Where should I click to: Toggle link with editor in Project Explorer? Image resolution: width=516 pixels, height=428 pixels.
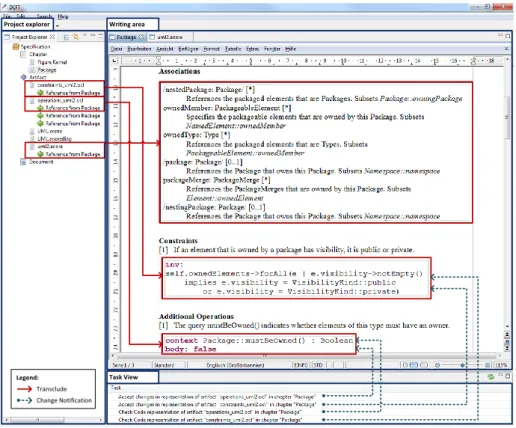(76, 37)
